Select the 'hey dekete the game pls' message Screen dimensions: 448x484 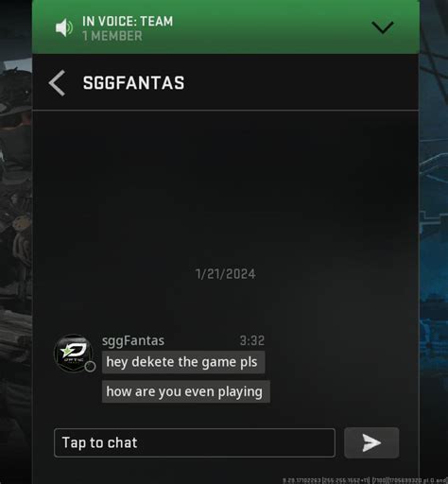point(183,362)
